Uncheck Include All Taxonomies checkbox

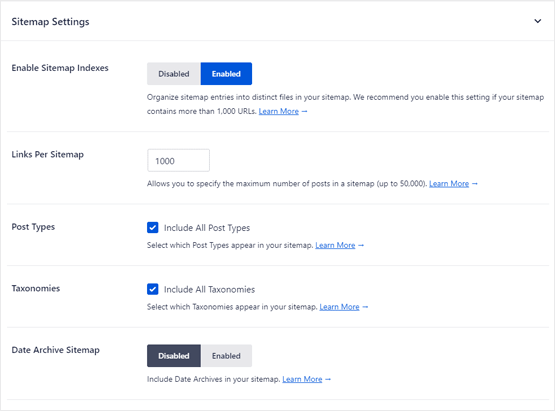(153, 289)
